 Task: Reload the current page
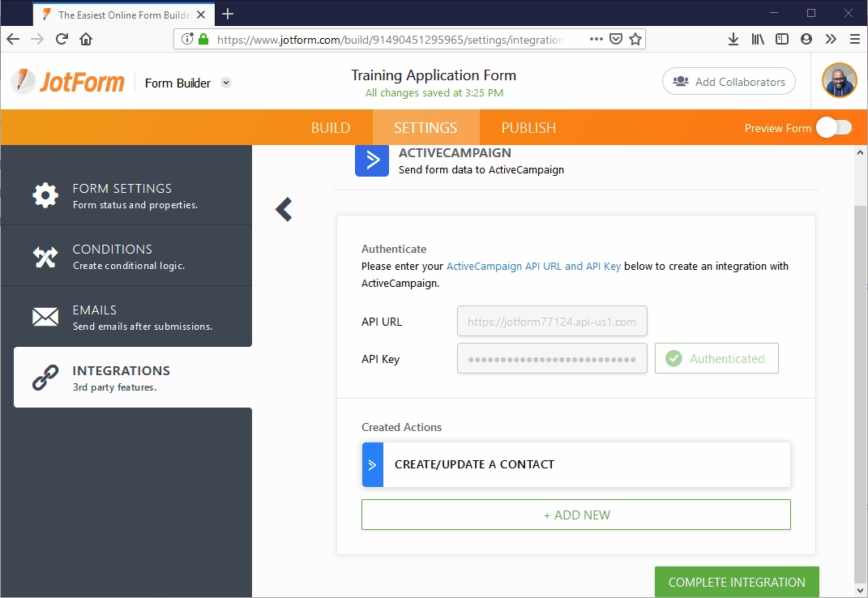point(62,40)
